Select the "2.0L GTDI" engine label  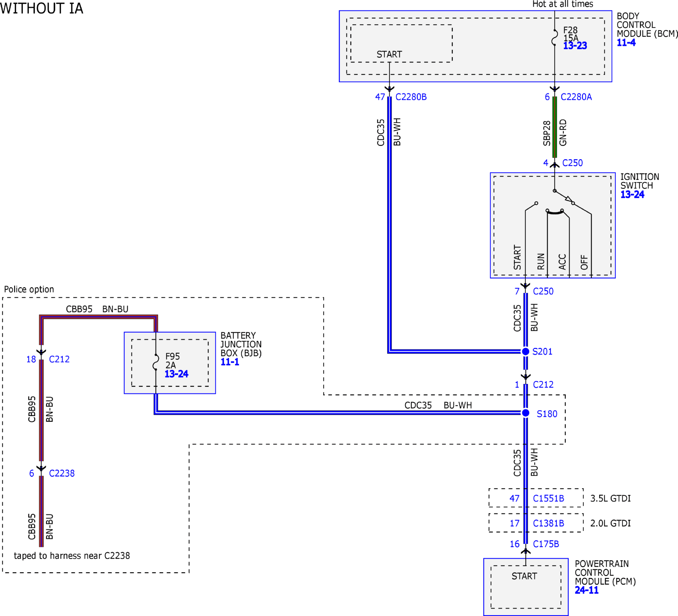point(611,523)
